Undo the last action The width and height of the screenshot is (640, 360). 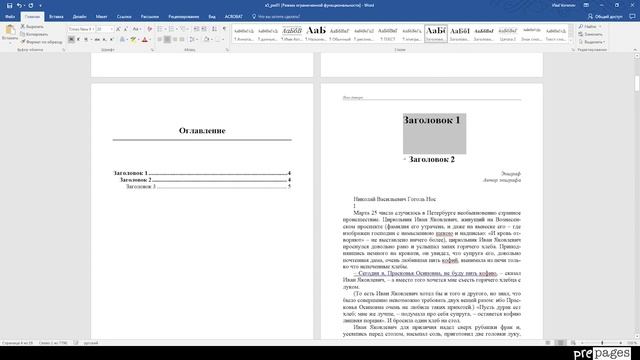pyautogui.click(x=19, y=5)
